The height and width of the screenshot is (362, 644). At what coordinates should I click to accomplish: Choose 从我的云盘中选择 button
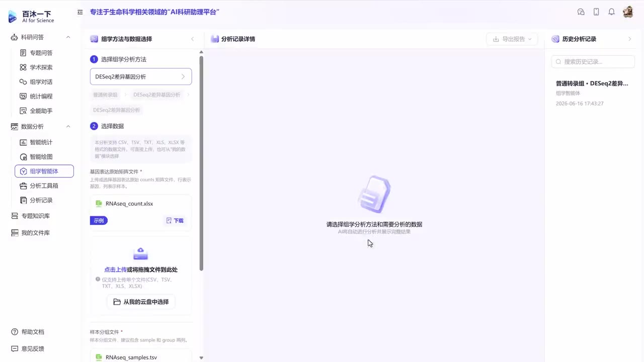pyautogui.click(x=141, y=302)
